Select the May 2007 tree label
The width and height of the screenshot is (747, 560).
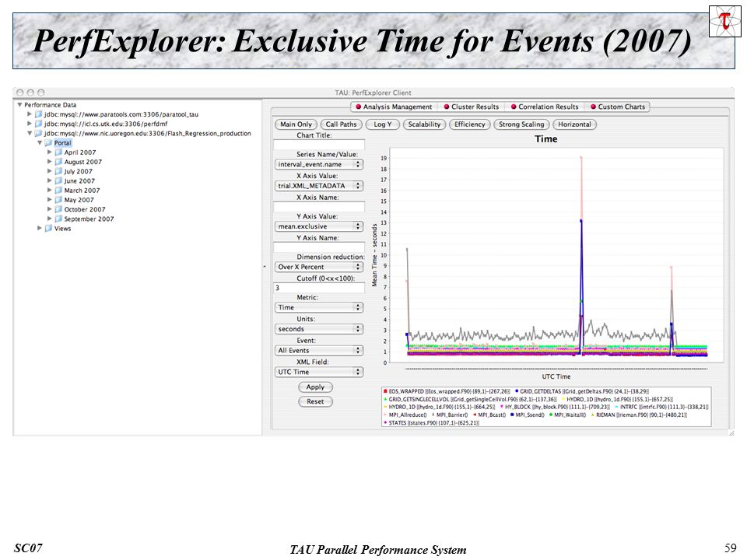(79, 200)
